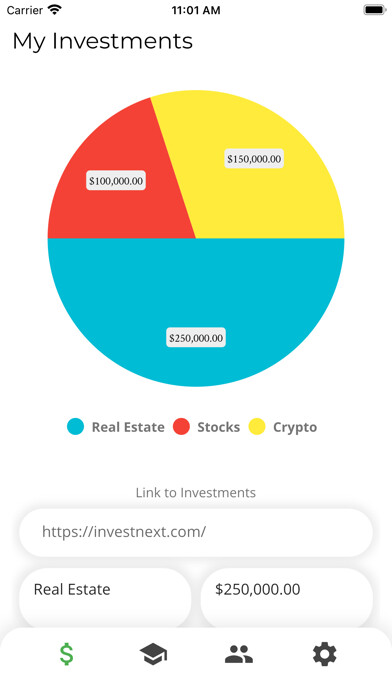Edit the investnext.com link field

(196, 532)
